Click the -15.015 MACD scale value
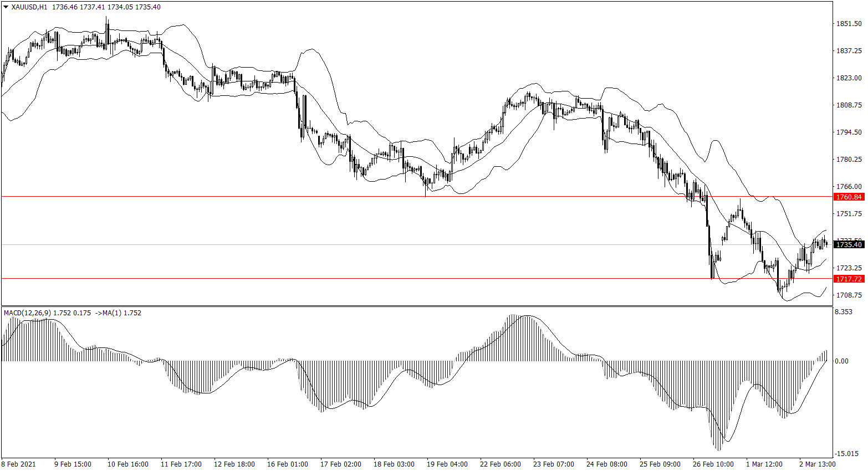Image resolution: width=868 pixels, height=471 pixels. 847,454
